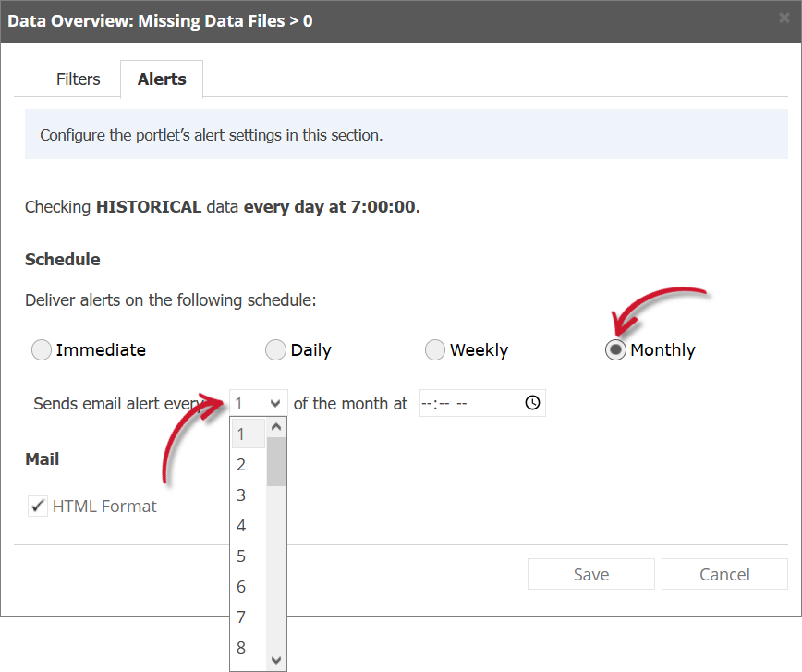
Task: Choose Immediate alert delivery
Action: point(41,349)
